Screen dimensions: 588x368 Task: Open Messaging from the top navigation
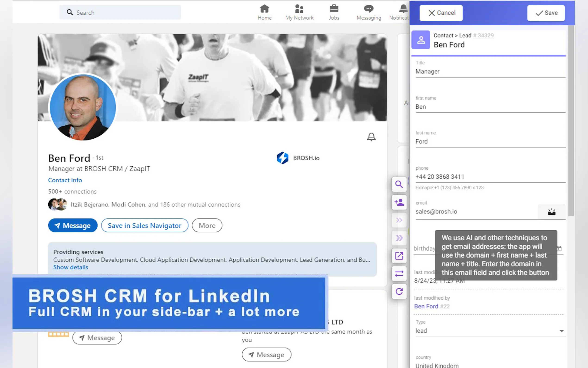pyautogui.click(x=369, y=12)
